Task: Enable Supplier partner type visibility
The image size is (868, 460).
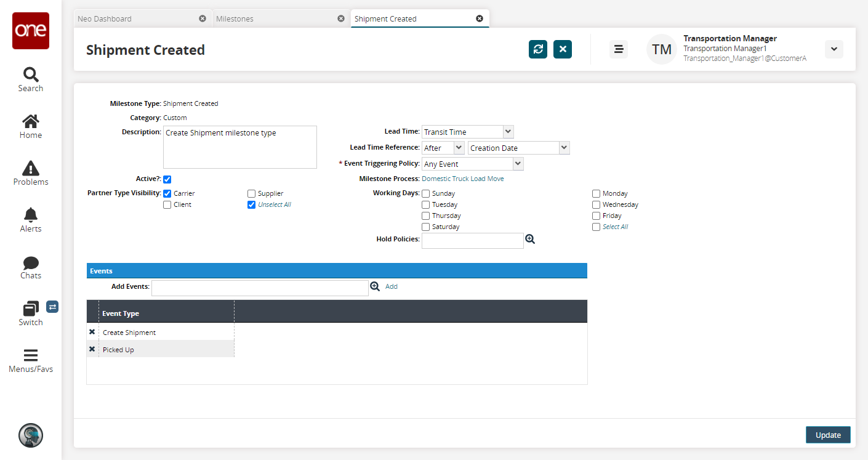Action: 251,193
